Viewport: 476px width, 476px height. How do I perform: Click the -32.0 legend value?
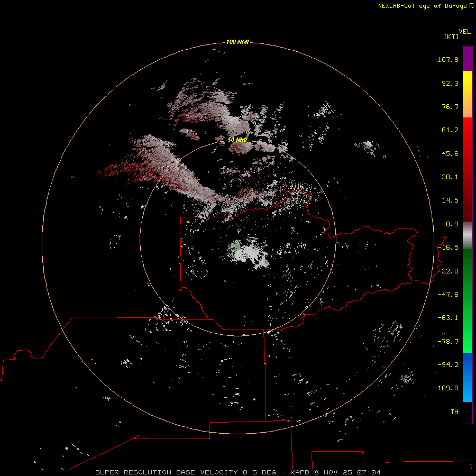click(448, 271)
